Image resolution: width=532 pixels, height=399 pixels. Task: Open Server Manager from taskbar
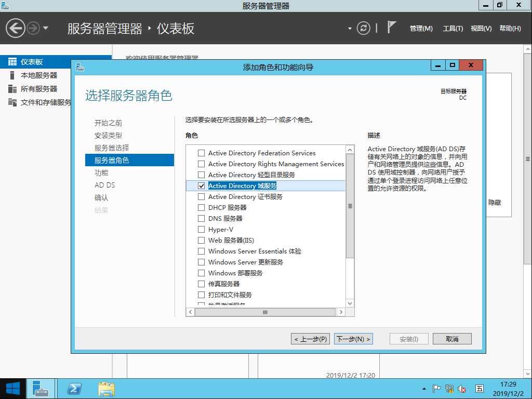pyautogui.click(x=41, y=389)
